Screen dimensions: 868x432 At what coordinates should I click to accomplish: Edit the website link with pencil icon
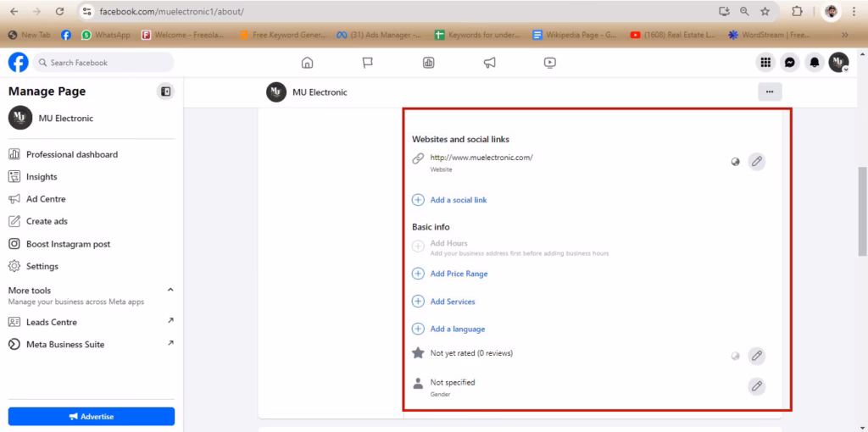[757, 162]
